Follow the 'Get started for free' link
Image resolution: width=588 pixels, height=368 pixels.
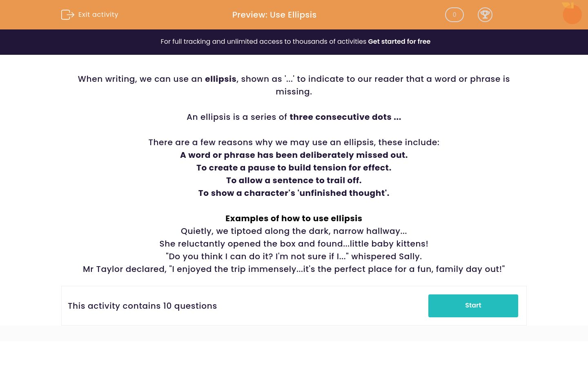399,42
